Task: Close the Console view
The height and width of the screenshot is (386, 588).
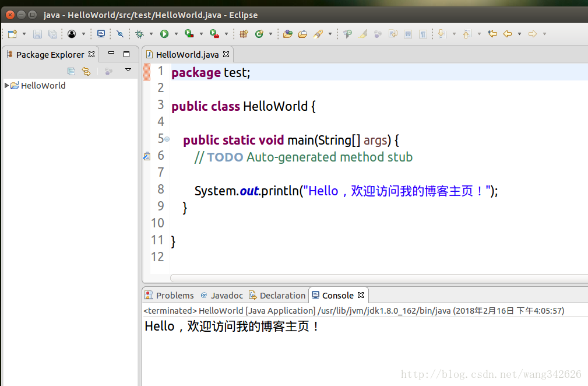Action: pyautogui.click(x=361, y=295)
